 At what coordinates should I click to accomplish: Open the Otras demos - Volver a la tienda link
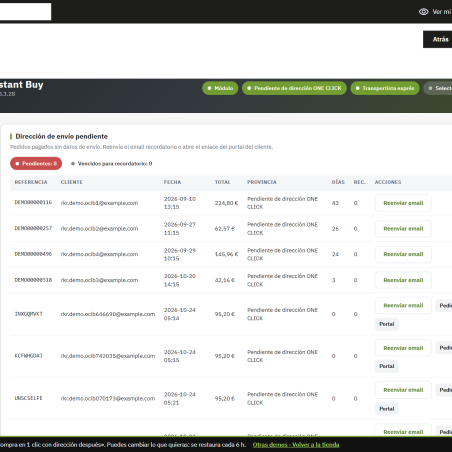(x=296, y=445)
